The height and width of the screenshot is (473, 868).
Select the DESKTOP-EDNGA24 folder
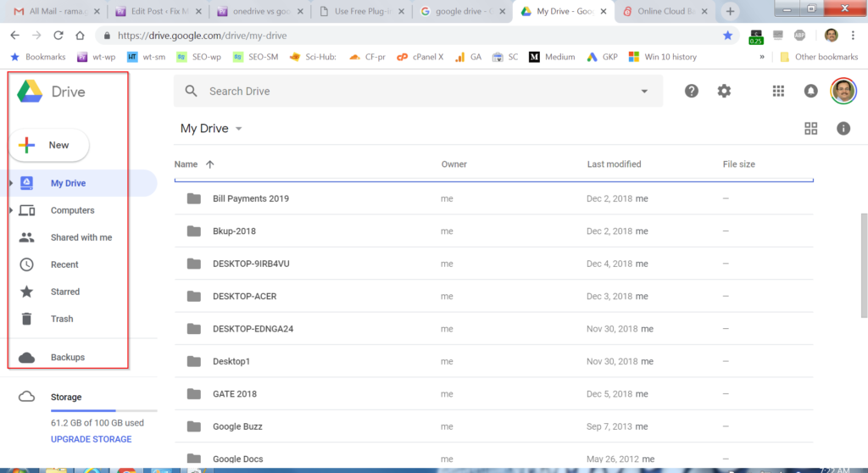[494, 329]
